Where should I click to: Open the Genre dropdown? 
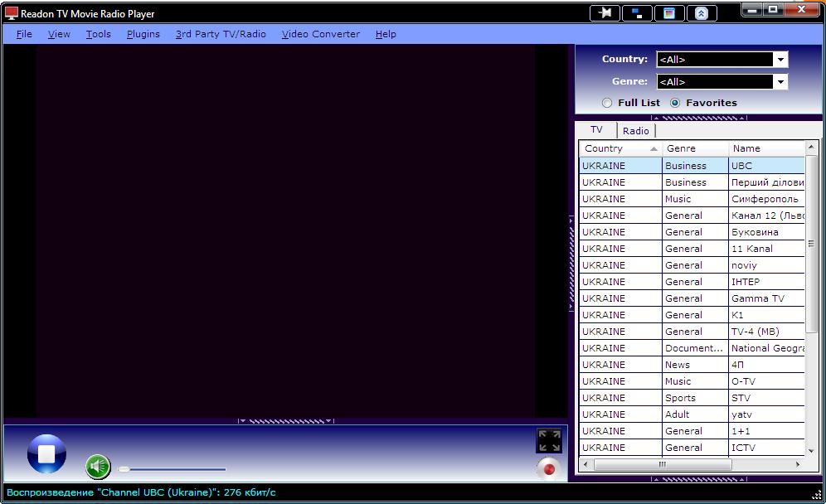pos(780,81)
